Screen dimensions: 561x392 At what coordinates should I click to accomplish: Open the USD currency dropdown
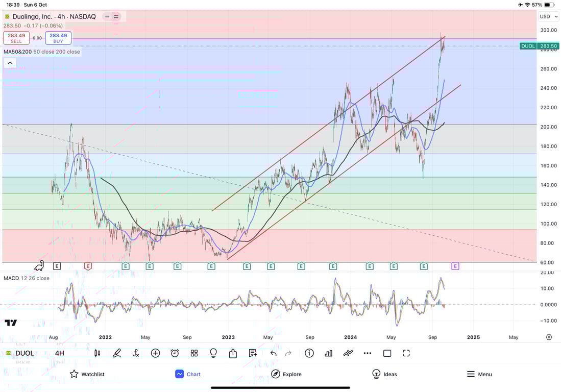pos(548,16)
